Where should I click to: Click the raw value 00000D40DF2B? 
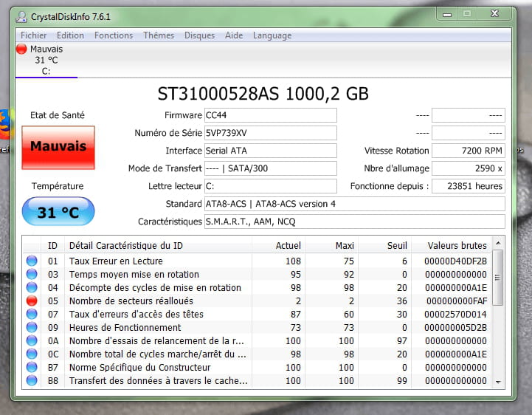pos(455,261)
